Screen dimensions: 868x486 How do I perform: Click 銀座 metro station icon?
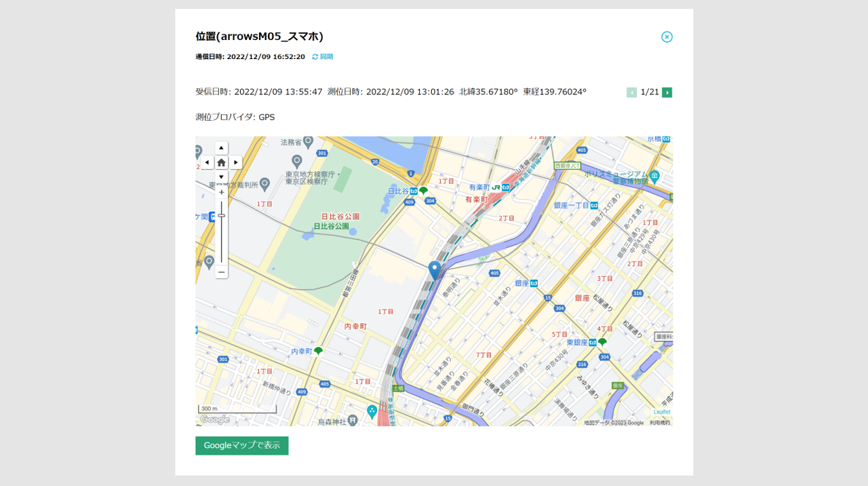(534, 284)
